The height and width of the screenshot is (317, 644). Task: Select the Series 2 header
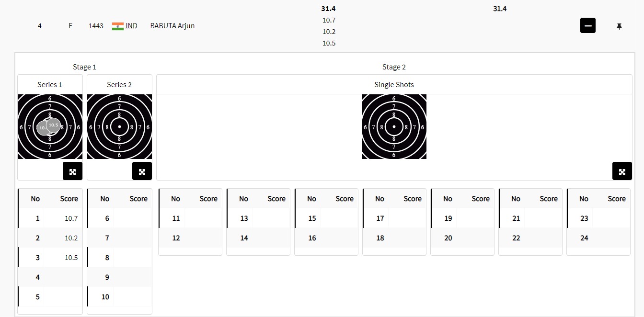tap(119, 85)
